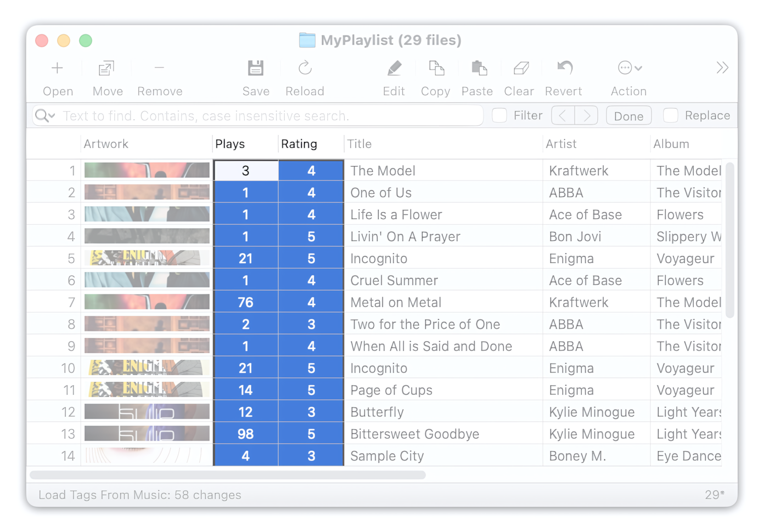
Task: Select row number 9
Action: coord(71,346)
